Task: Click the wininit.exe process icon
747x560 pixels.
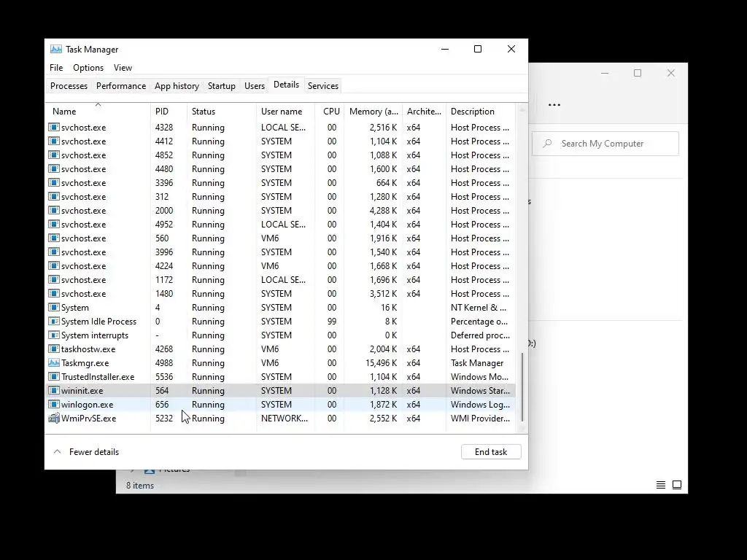Action: click(54, 391)
